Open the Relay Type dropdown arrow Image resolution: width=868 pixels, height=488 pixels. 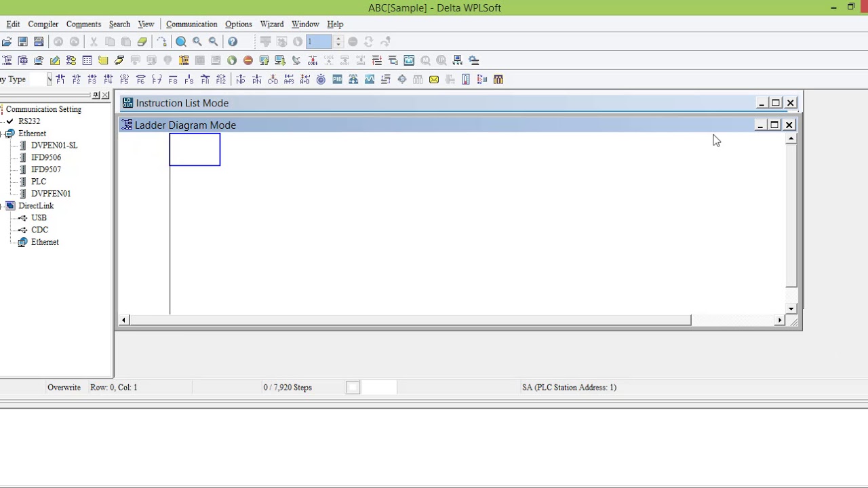(49, 79)
